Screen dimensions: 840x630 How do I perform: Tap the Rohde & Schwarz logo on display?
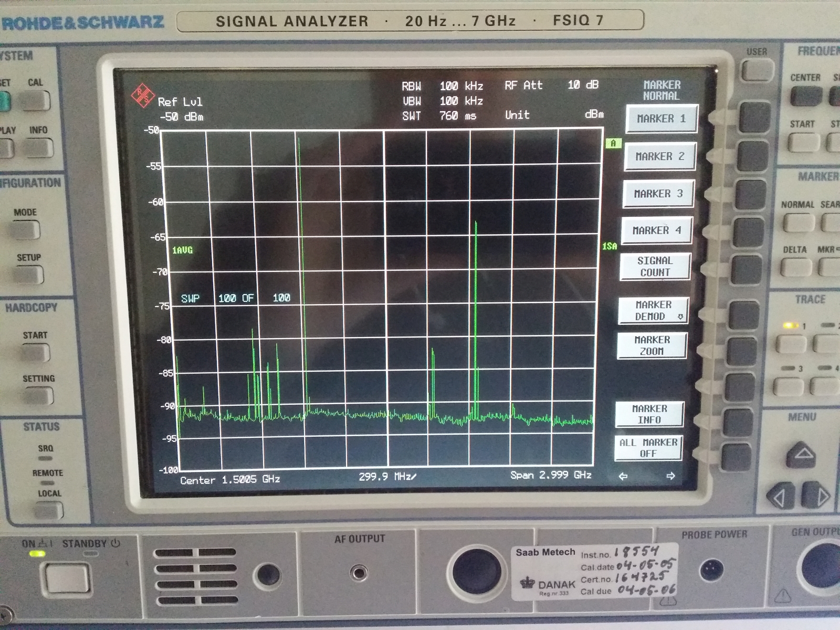[x=142, y=96]
